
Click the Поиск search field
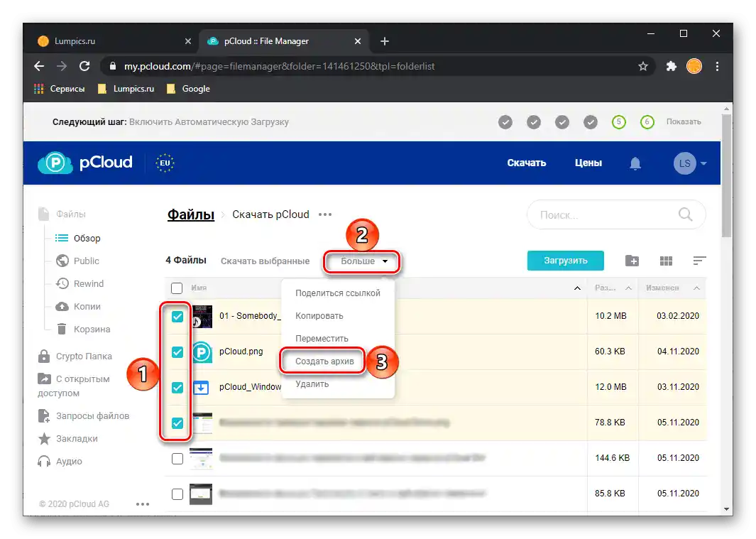pyautogui.click(x=616, y=214)
